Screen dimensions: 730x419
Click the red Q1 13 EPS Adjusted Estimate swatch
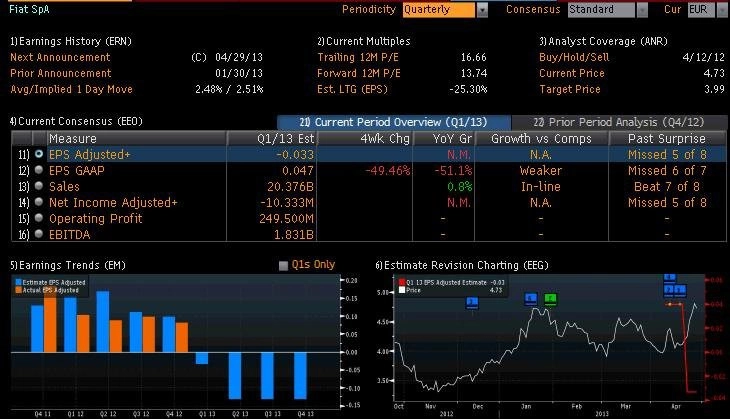pos(402,282)
